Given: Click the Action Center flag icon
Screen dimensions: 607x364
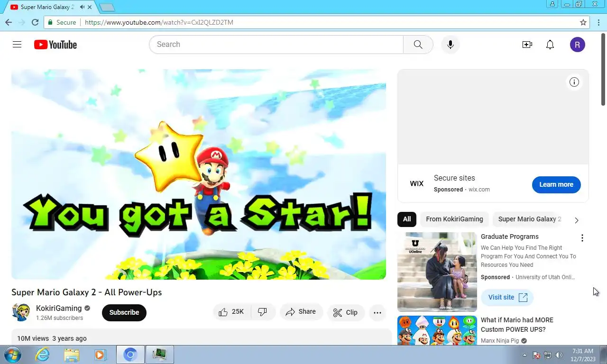Looking at the screenshot, I should [536, 355].
